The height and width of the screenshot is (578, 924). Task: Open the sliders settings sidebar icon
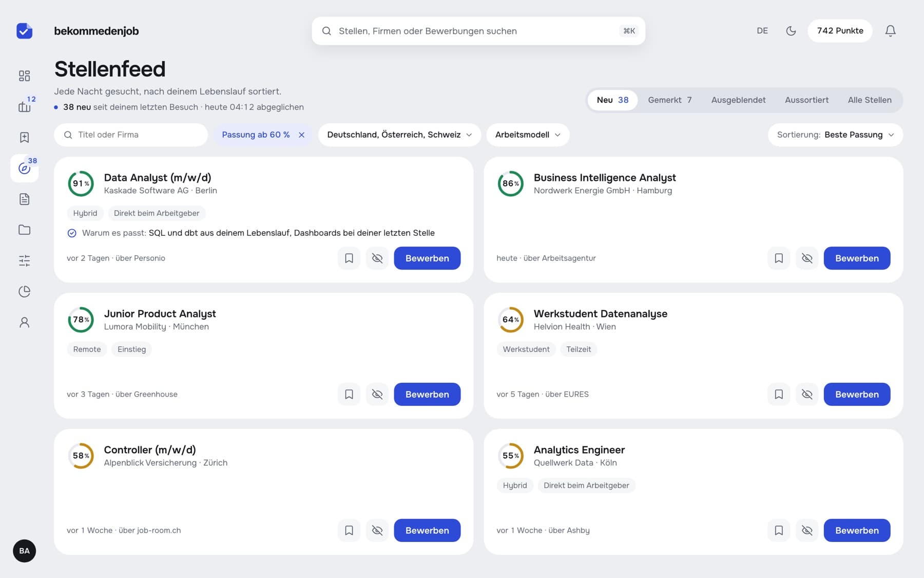(x=24, y=260)
